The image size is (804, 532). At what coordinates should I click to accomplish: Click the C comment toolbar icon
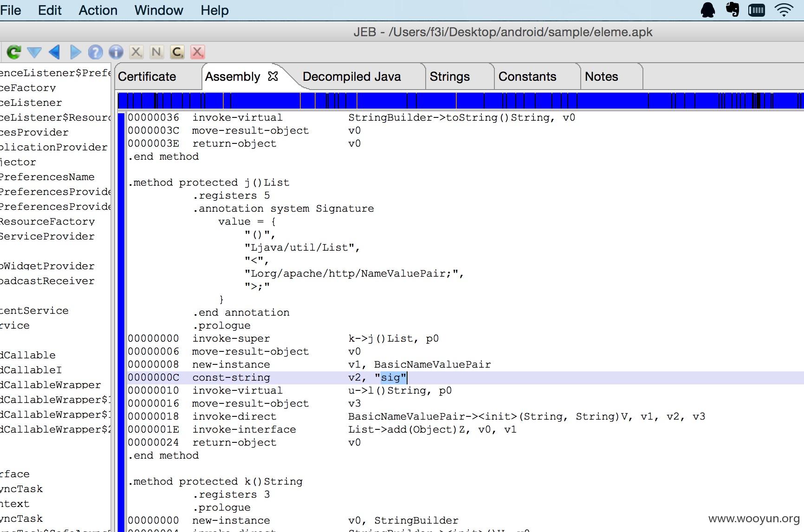pos(177,52)
